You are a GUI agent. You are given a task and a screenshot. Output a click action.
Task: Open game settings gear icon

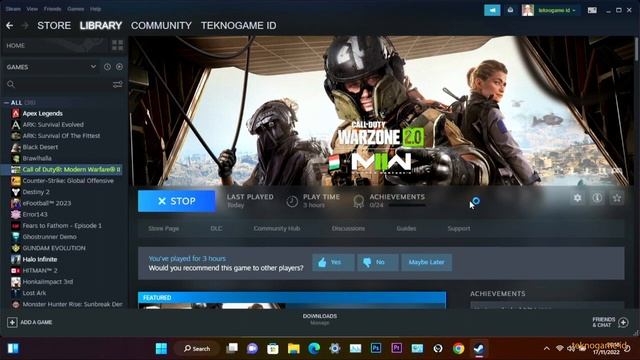coord(577,198)
